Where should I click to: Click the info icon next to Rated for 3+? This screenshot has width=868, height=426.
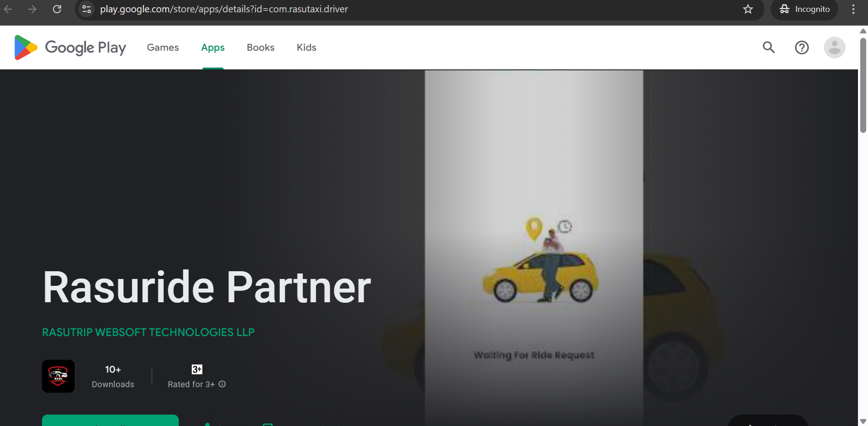coord(222,384)
